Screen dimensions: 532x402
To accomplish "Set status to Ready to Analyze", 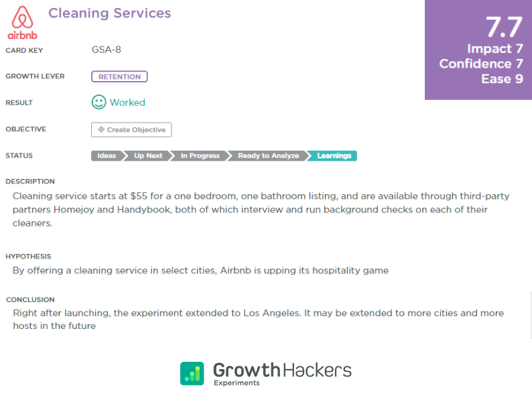I will [268, 155].
